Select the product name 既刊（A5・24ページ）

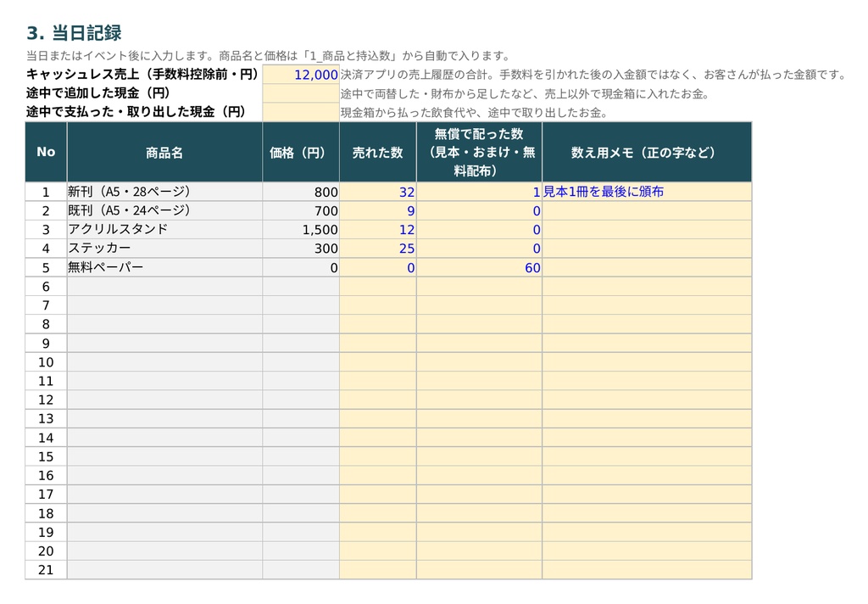click(x=164, y=210)
